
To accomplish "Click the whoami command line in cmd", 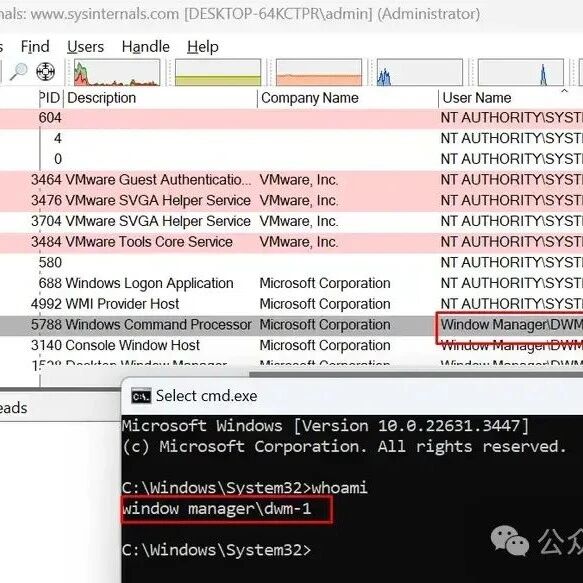I will coord(245,488).
